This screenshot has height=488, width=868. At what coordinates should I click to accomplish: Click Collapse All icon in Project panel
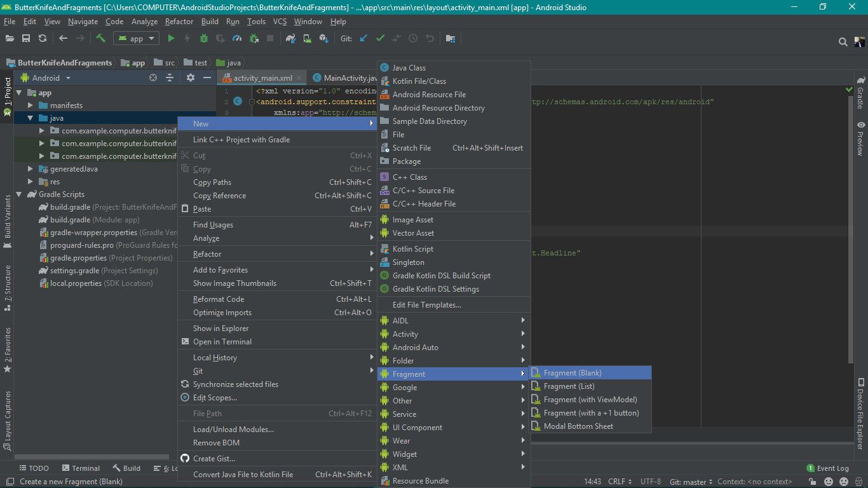[170, 78]
